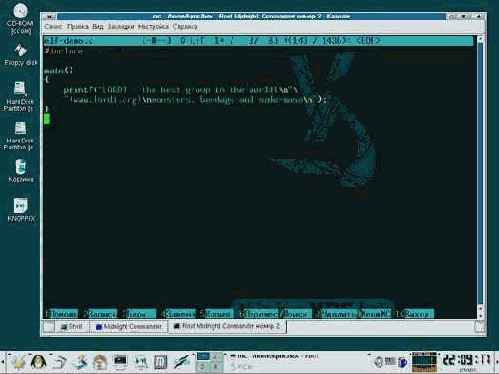
Task: Switch to the Midnight Commander session tab
Action: pos(129,327)
